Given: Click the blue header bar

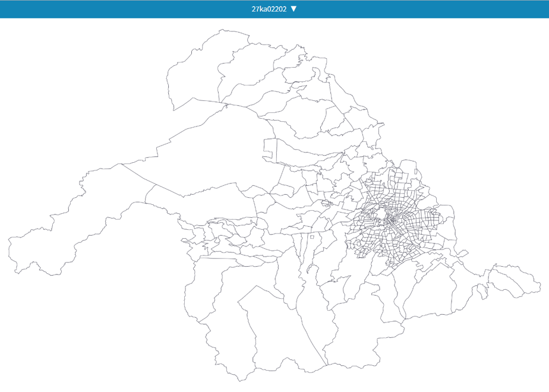Looking at the screenshot, I should 274,9.
